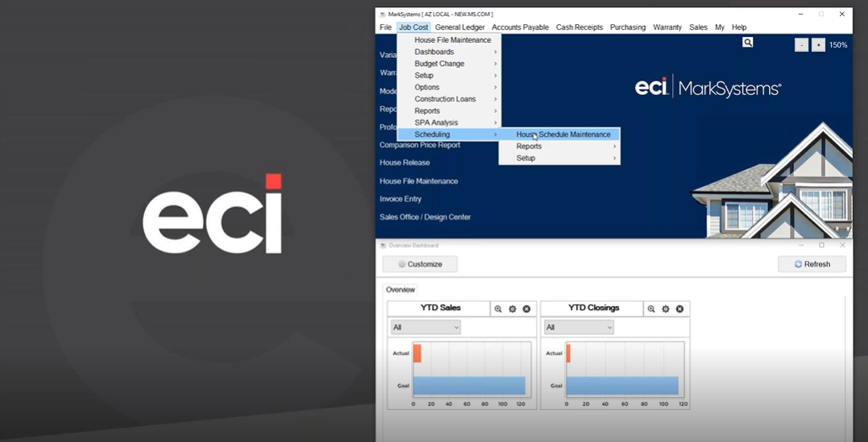Open the Warranty menu
This screenshot has height=442, width=868.
667,27
